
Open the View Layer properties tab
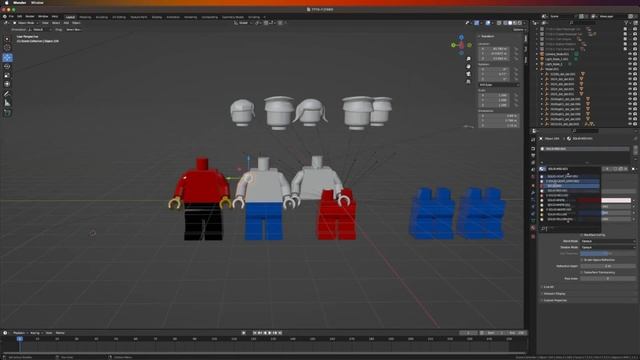pos(533,163)
